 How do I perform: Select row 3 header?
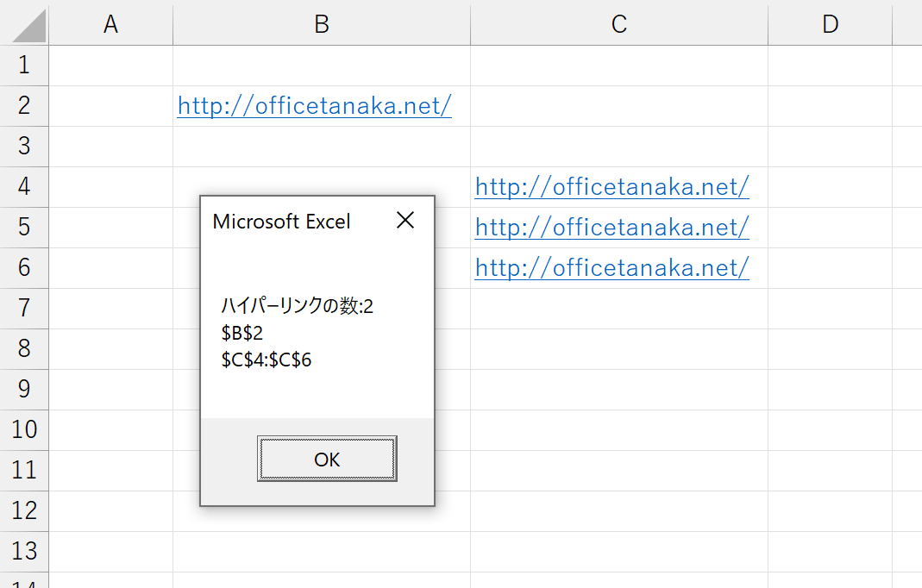(24, 147)
